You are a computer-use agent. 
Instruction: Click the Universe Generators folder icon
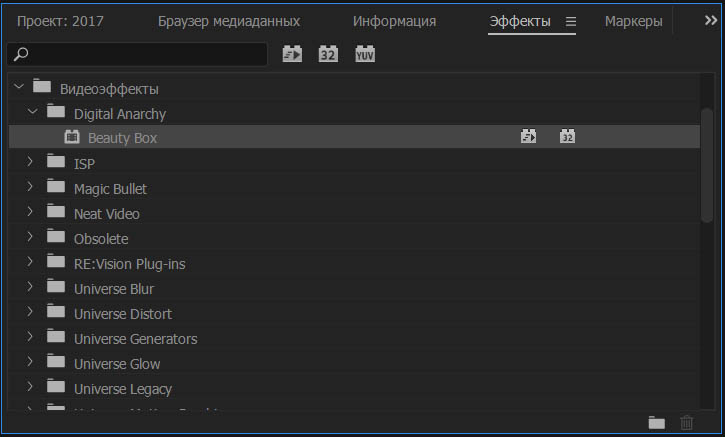click(x=56, y=336)
